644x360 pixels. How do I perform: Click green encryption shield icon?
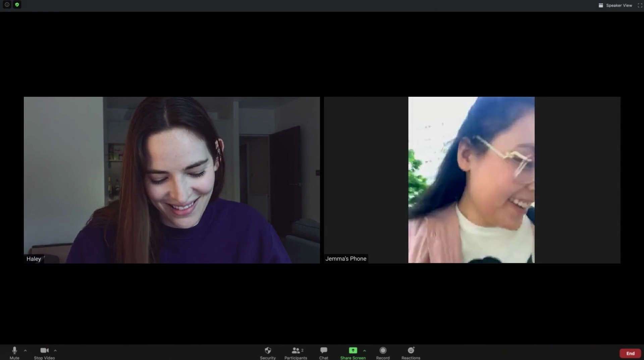tap(17, 5)
